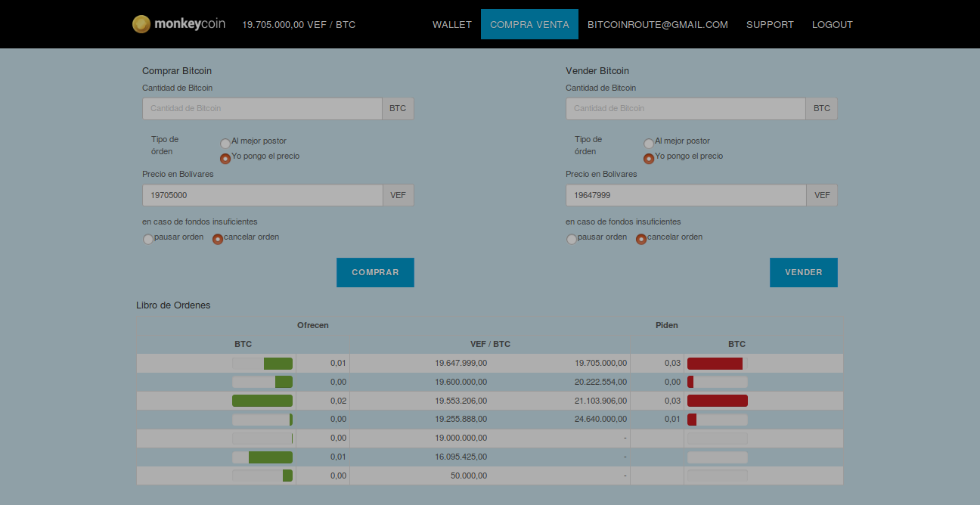980x505 pixels.
Task: Select 'Al mejor postor' under Comprar Bitcoin
Action: click(225, 143)
